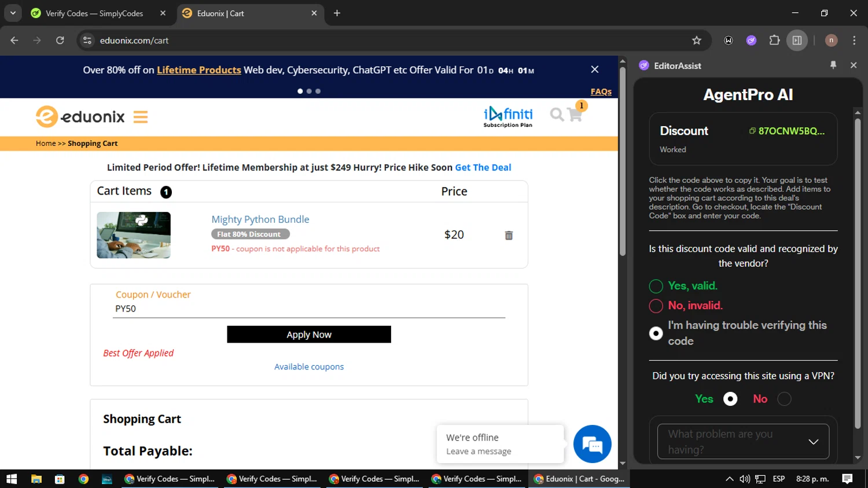Select 'I'm having trouble verifying' option
This screenshot has height=488, width=868.
click(x=656, y=333)
